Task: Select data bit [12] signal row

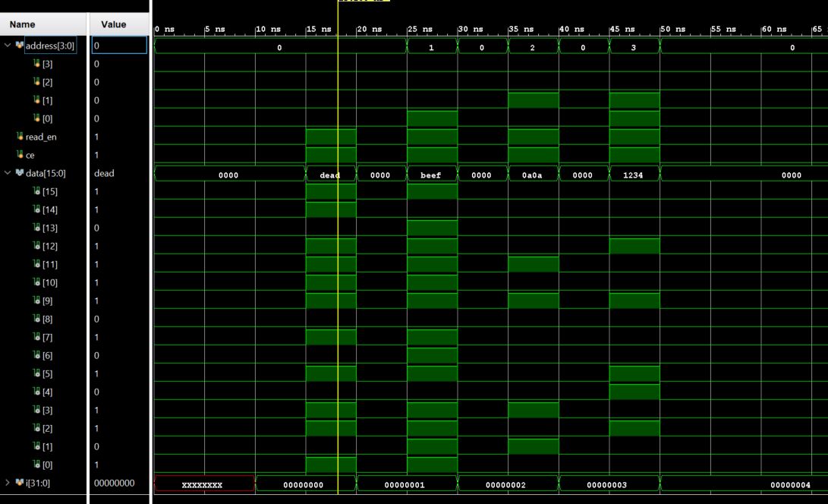Action: [46, 246]
